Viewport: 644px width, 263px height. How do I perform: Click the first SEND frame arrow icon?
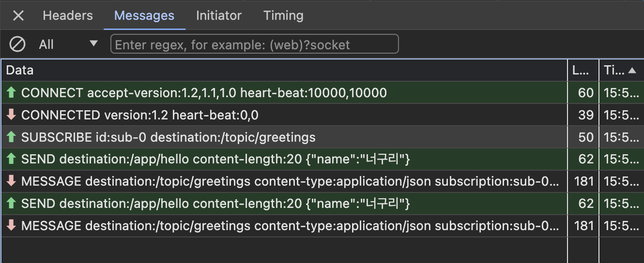click(x=11, y=160)
